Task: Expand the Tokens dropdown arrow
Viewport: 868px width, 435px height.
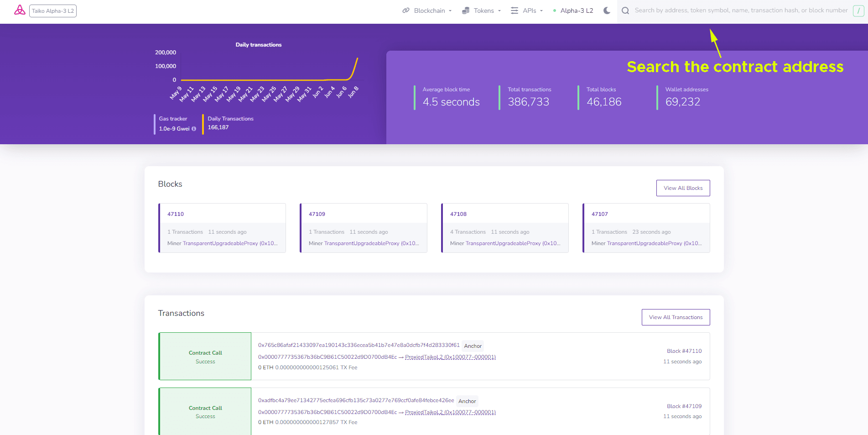Action: click(x=499, y=11)
